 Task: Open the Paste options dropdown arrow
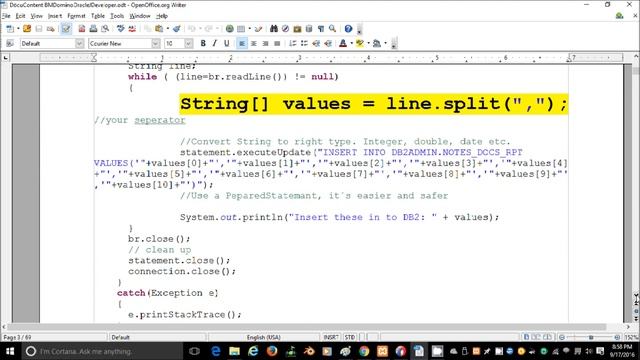pyautogui.click(x=167, y=29)
